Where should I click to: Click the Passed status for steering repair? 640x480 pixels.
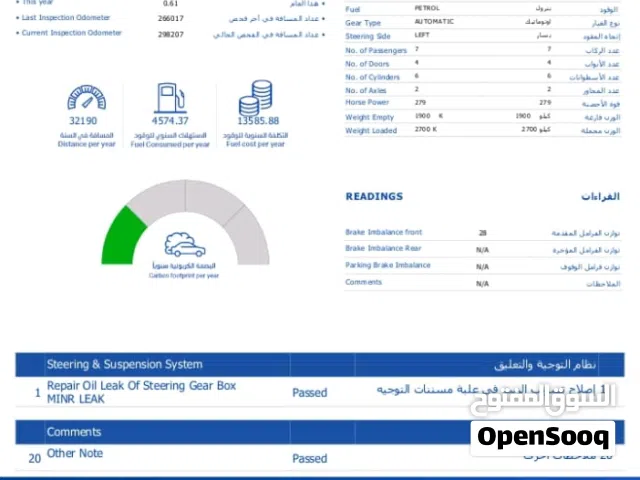[x=310, y=393]
